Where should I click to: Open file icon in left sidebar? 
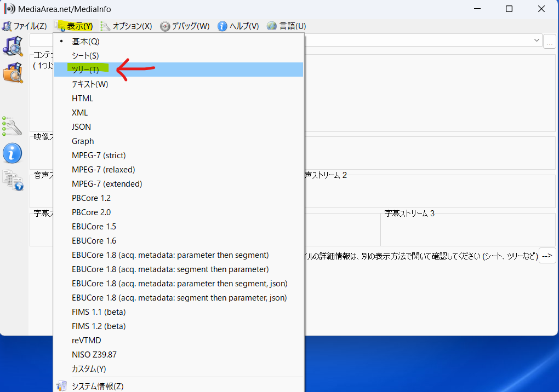click(x=13, y=45)
